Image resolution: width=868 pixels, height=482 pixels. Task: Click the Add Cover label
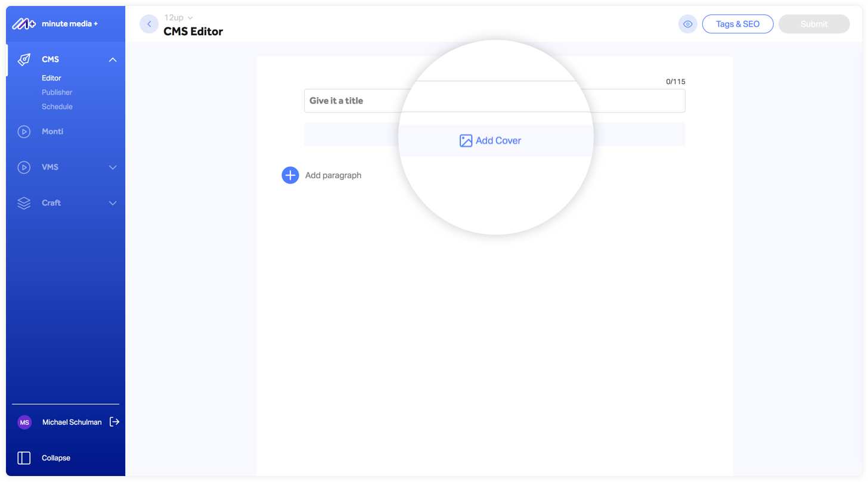coord(498,141)
